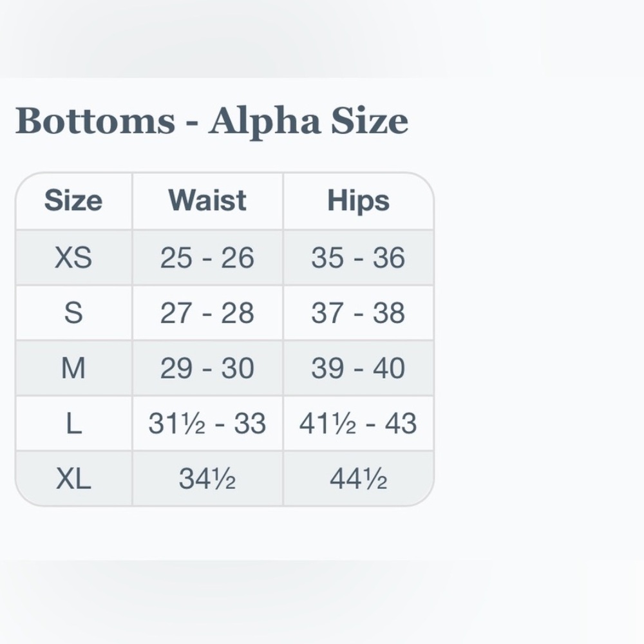The width and height of the screenshot is (644, 644).
Task: Click the XL size cell
Action: click(73, 478)
